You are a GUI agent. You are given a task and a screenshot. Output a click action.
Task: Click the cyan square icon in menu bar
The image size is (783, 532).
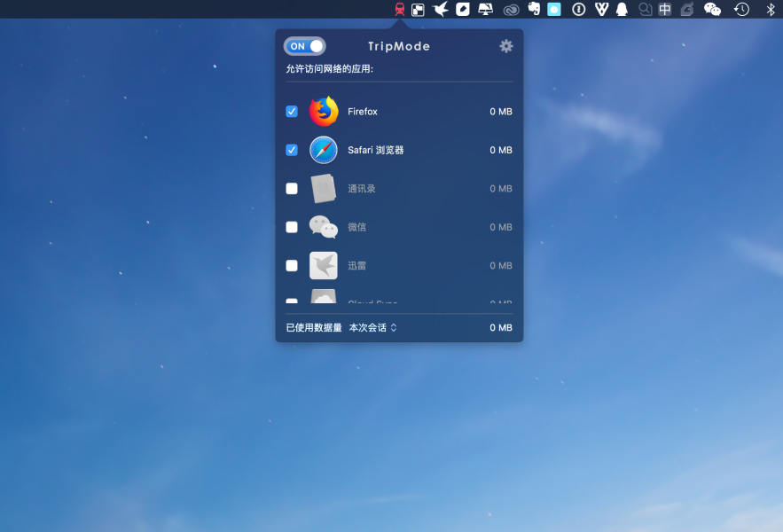click(554, 9)
